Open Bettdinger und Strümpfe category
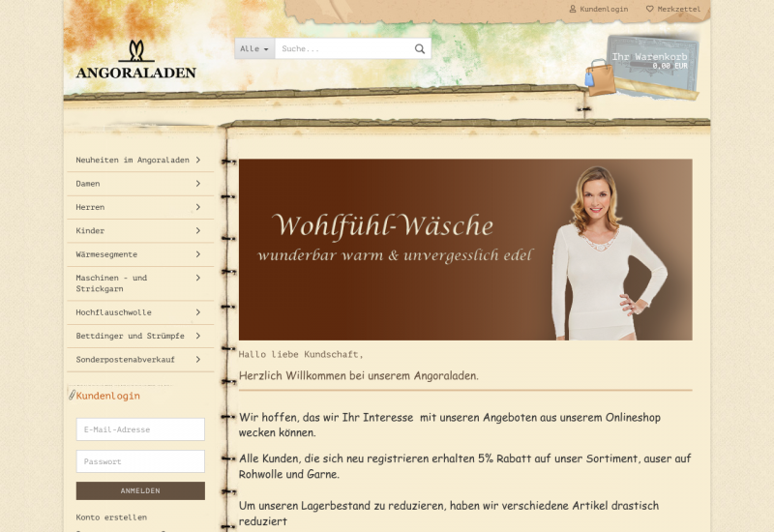774x532 pixels. tap(130, 336)
